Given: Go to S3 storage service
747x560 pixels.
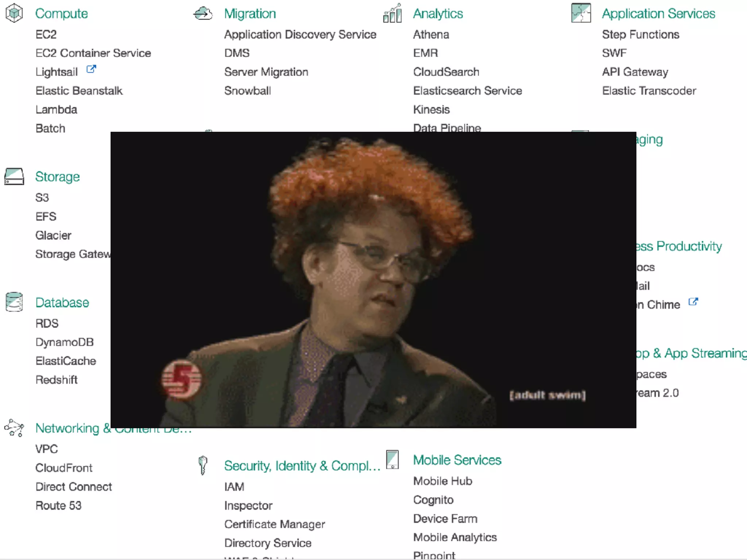Looking at the screenshot, I should coord(42,198).
